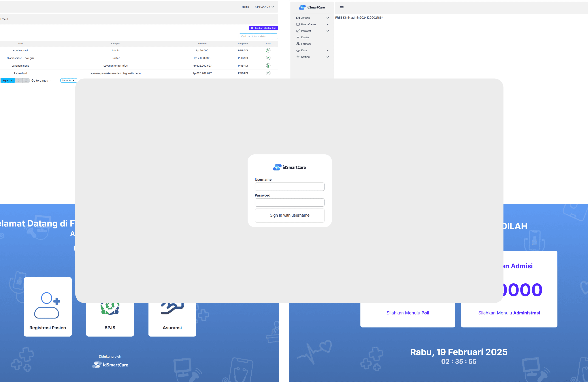Edit the Administrasi tarif row
Viewport: 588px width, 382px height.
pos(268,50)
